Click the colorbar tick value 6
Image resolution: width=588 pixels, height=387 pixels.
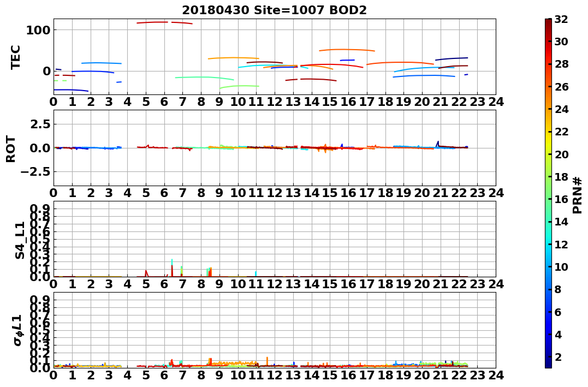pyautogui.click(x=557, y=312)
